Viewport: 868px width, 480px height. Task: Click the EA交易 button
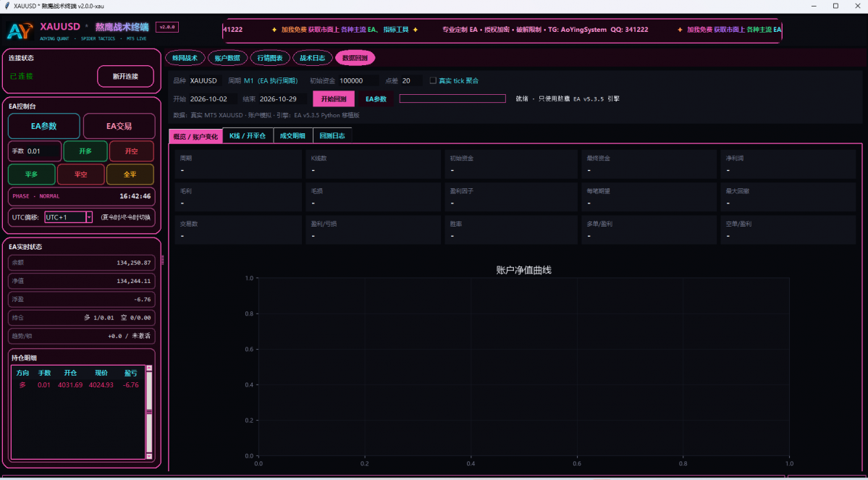119,126
